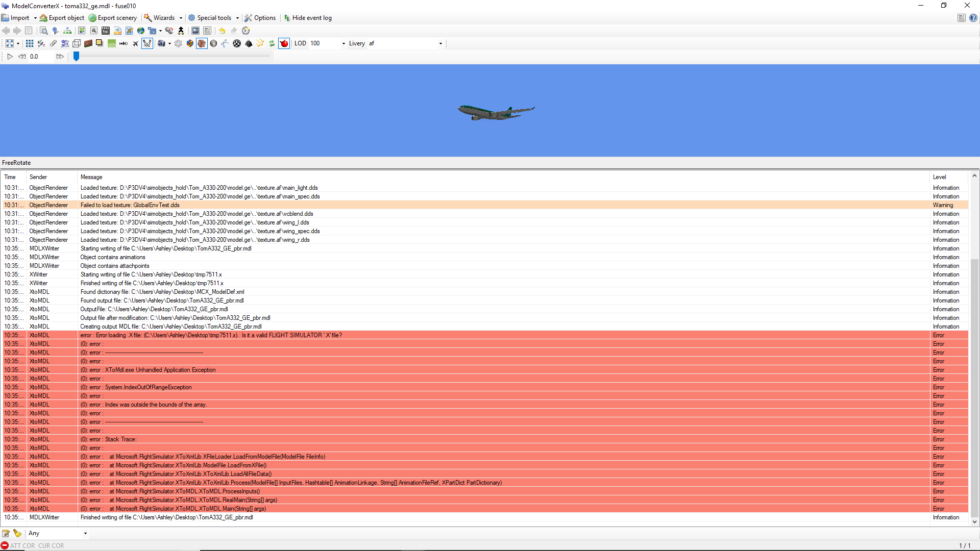Select the FreeRotate crossed arrows tool
The height and width of the screenshot is (551, 980).
[x=147, y=44]
